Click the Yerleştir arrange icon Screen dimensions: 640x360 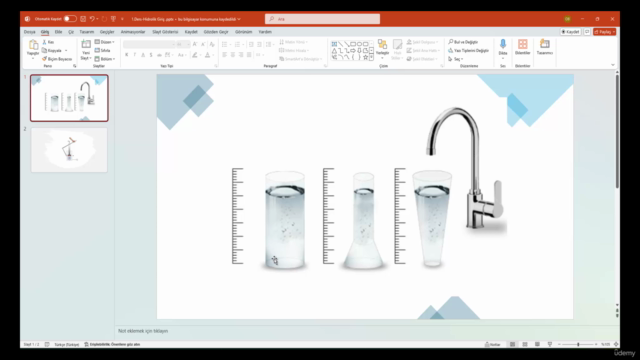coord(382,44)
